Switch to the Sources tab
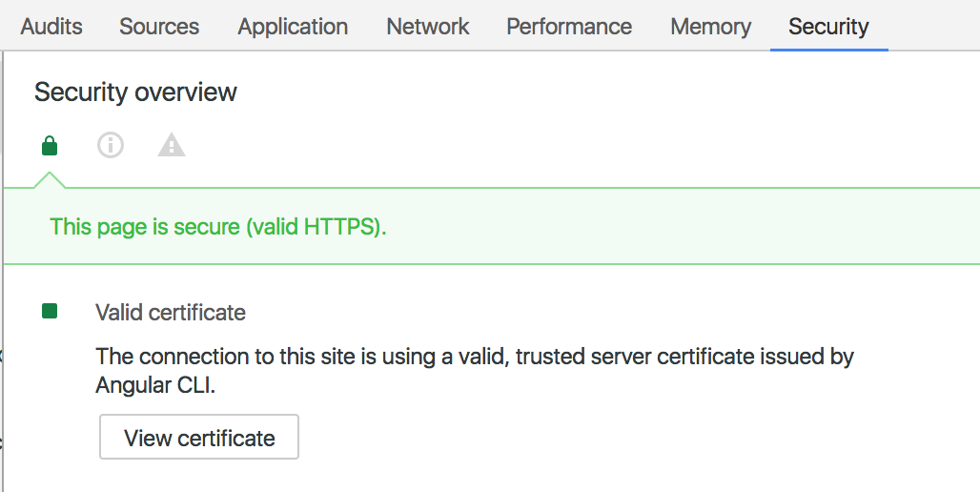980x492 pixels. coord(159,27)
